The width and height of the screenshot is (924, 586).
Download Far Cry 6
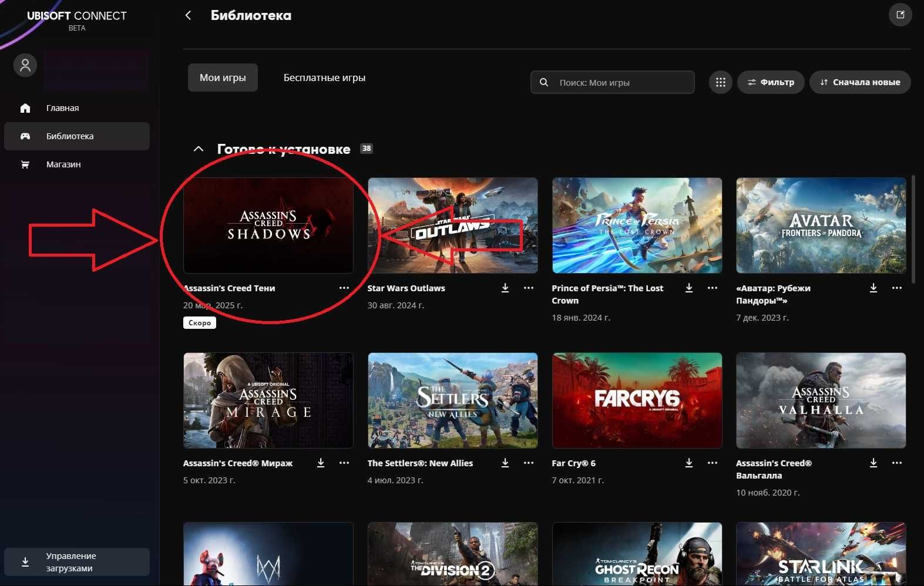[x=689, y=463]
